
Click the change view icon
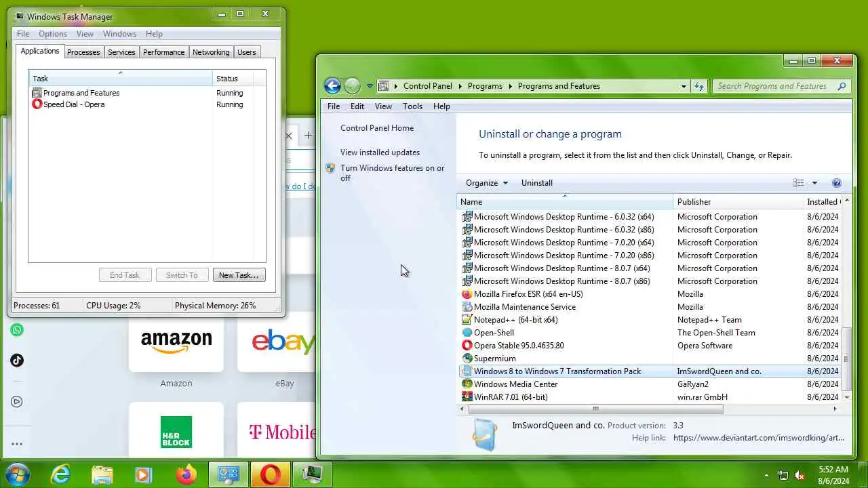click(799, 183)
